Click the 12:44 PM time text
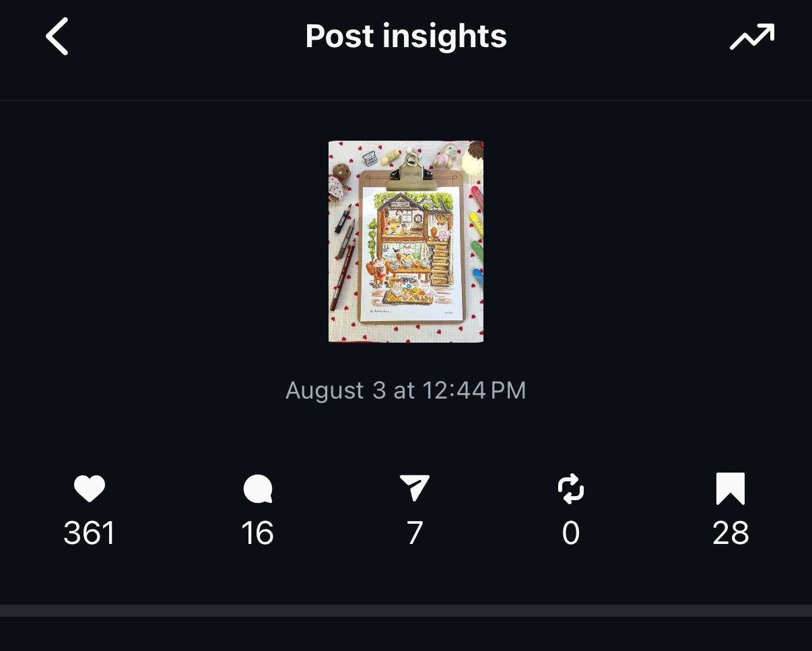This screenshot has height=651, width=812. click(x=474, y=390)
